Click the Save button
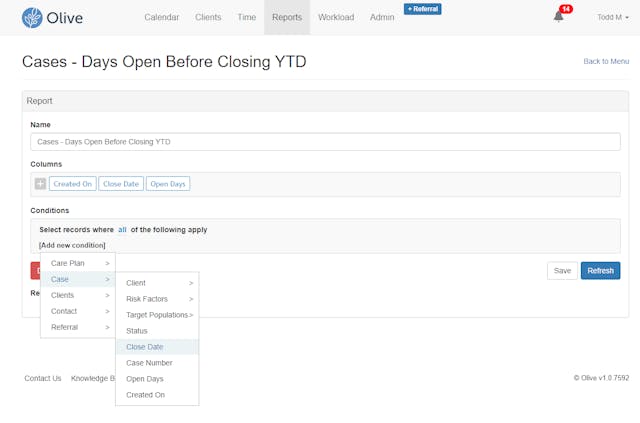The image size is (640, 423). pyautogui.click(x=562, y=271)
